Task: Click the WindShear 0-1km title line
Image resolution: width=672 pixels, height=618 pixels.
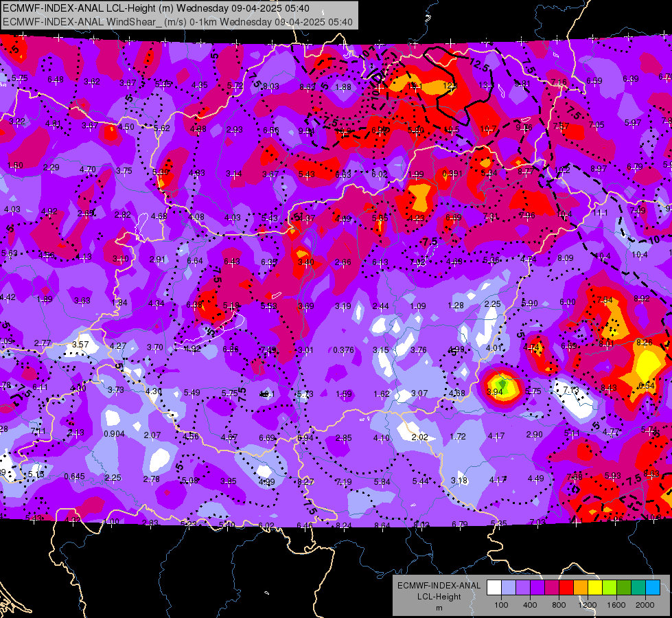Action: pyautogui.click(x=178, y=22)
